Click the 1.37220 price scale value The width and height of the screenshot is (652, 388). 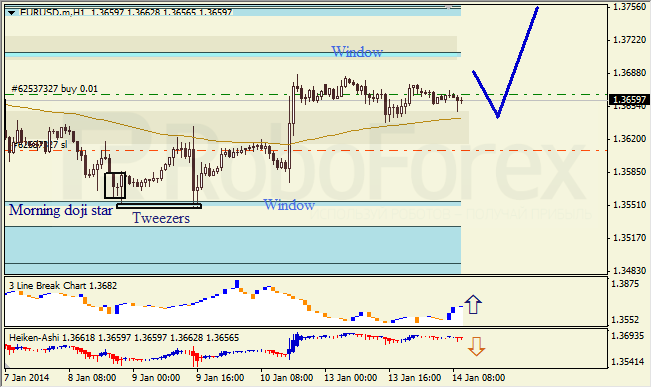tap(630, 40)
